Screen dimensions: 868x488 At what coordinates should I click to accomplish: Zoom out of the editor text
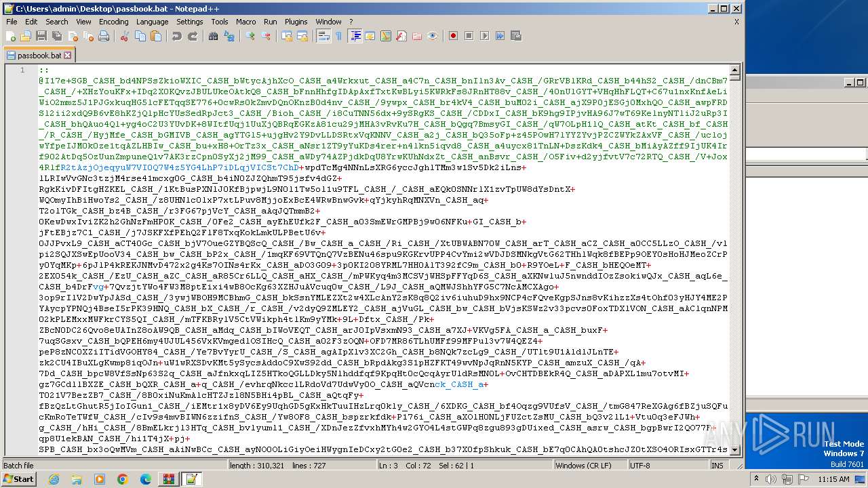(x=266, y=36)
